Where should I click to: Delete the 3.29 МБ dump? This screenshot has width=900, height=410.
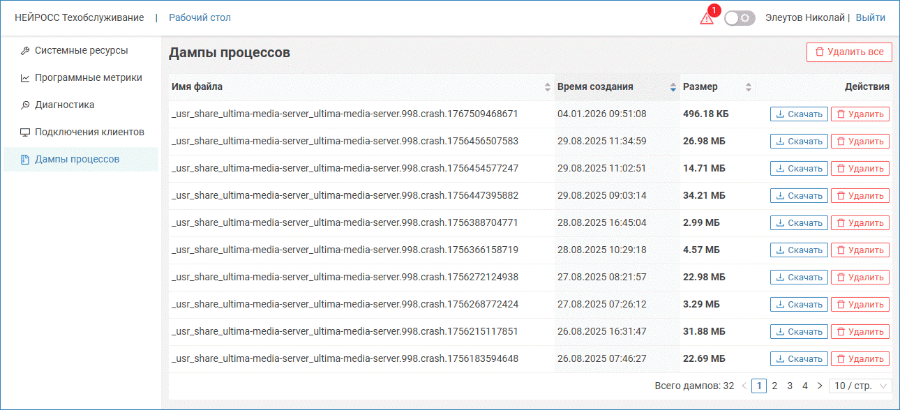pos(860,304)
